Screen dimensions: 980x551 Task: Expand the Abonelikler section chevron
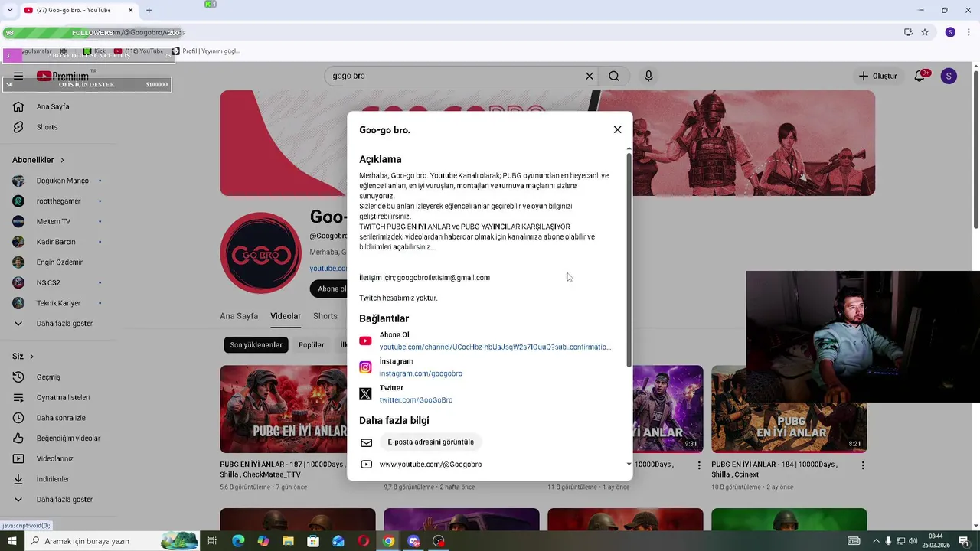click(62, 160)
